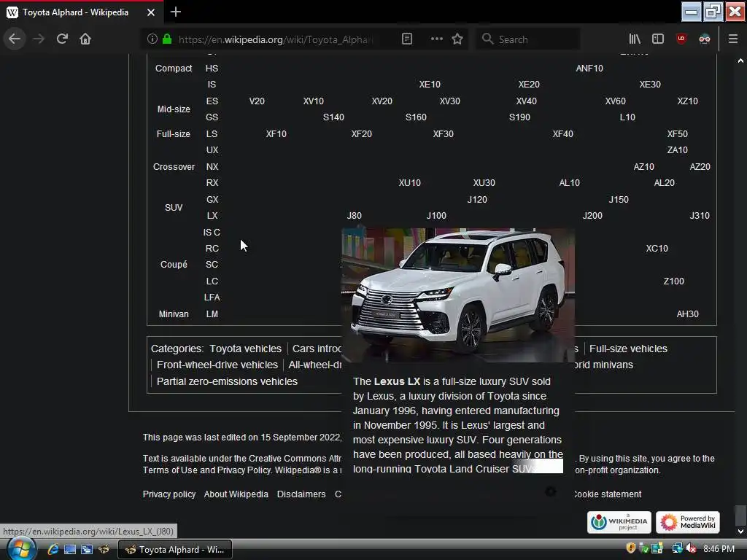The image size is (747, 560).
Task: Open a new browser tab
Action: point(175,12)
